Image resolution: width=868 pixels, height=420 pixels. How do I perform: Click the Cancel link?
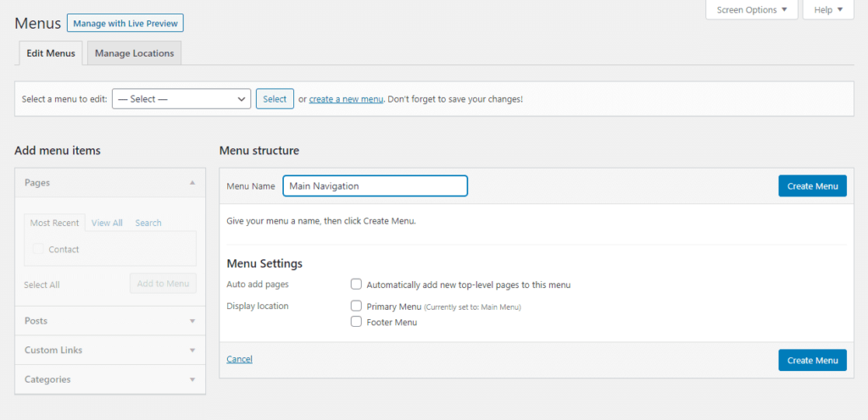coord(239,359)
